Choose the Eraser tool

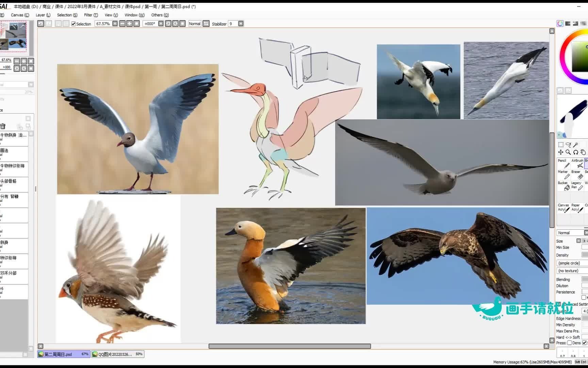click(x=577, y=174)
